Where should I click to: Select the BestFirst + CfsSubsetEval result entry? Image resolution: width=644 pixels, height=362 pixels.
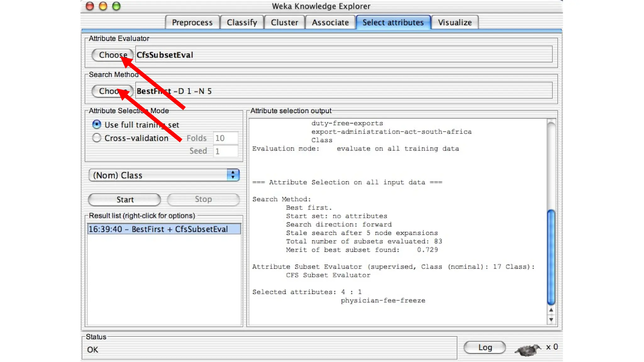tap(164, 229)
